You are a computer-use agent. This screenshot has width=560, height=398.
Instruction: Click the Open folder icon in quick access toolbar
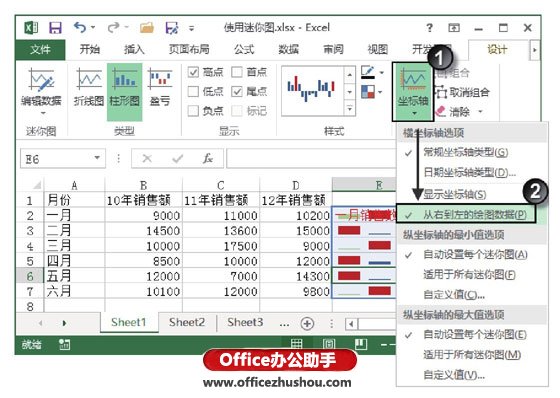[146, 28]
